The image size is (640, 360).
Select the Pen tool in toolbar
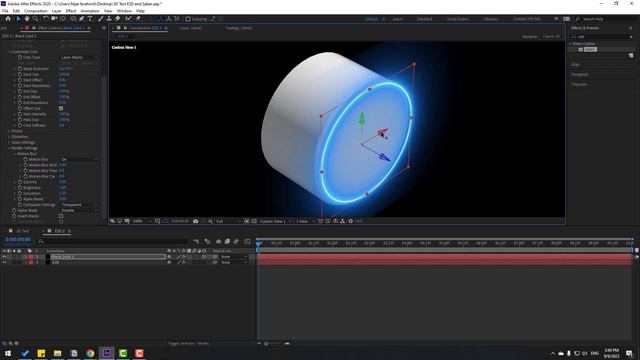click(82, 19)
